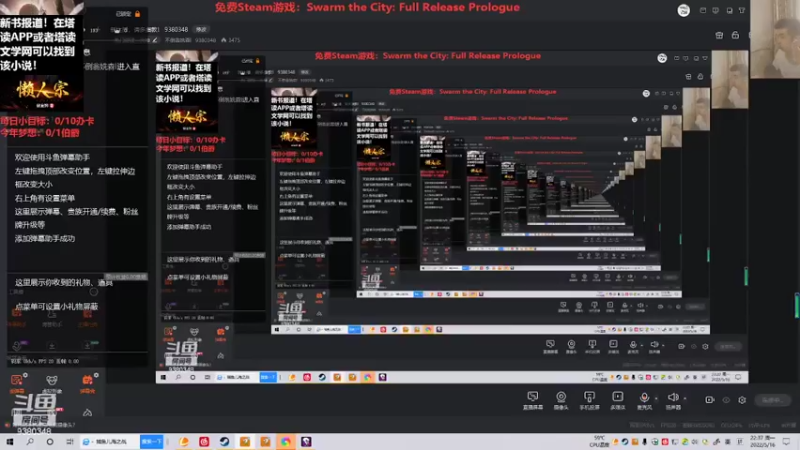The width and height of the screenshot is (800, 450).
Task: Open the purple app icon on the taskbar
Action: (306, 442)
